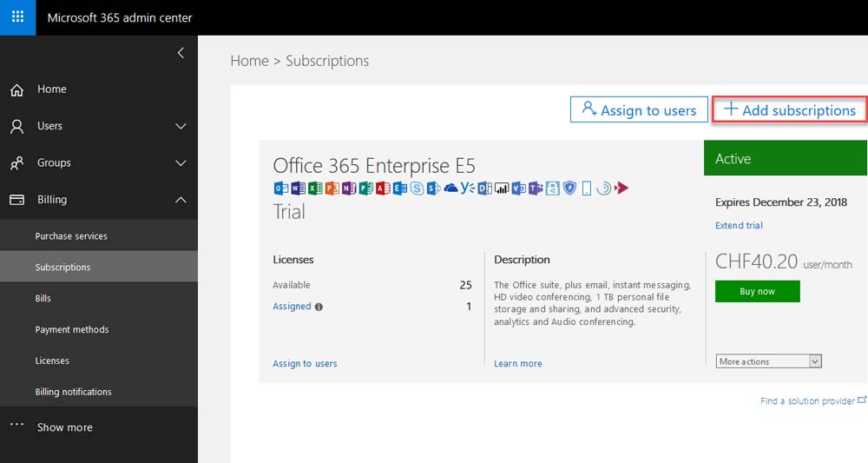Click the Stream red arrow icon
The height and width of the screenshot is (463, 868).
click(x=621, y=189)
